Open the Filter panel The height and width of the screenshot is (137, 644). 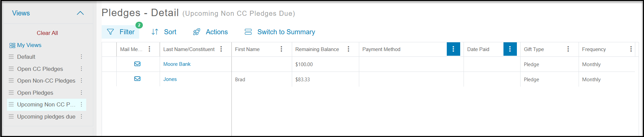[x=120, y=32]
